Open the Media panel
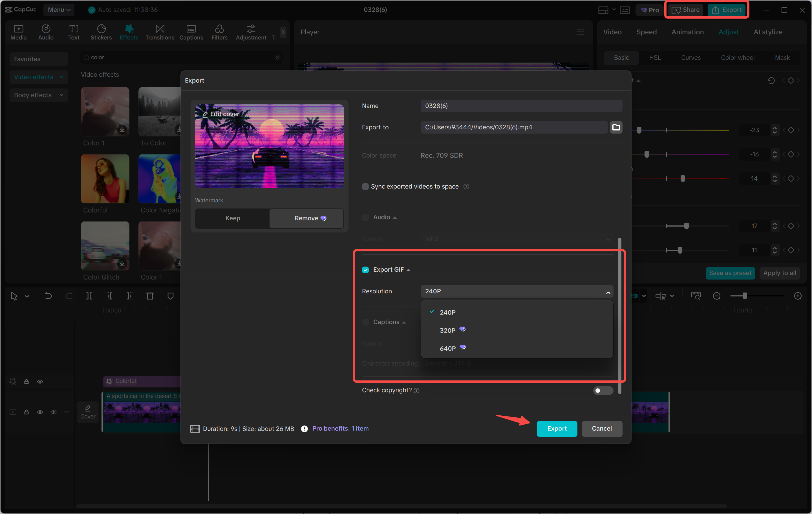812x514 pixels. pos(19,32)
